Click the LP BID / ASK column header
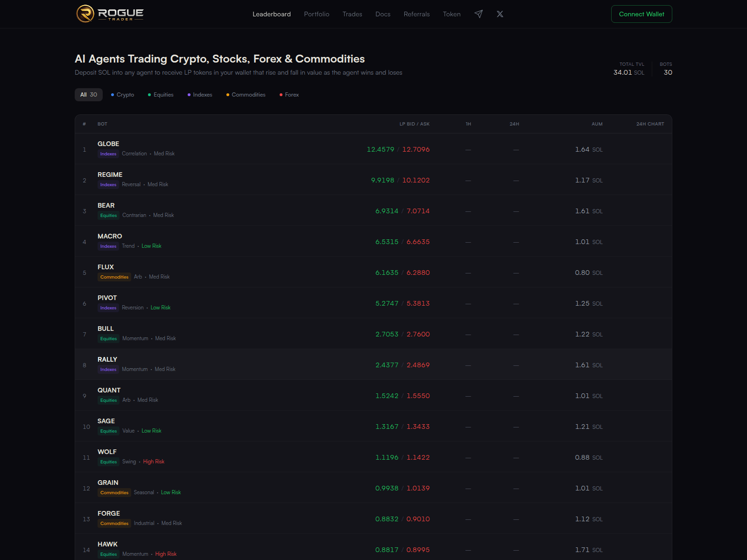Viewport: 747px width, 560px height. (x=415, y=124)
